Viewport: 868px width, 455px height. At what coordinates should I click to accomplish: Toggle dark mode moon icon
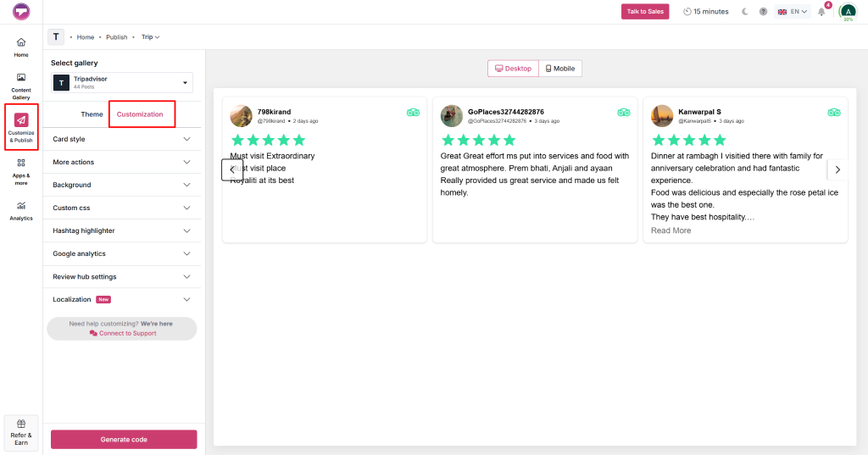[745, 12]
